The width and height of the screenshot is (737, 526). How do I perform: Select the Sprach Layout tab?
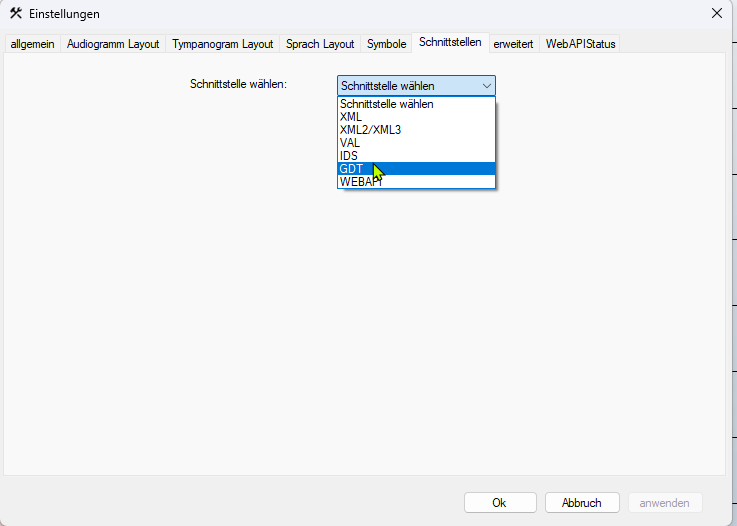(x=320, y=44)
